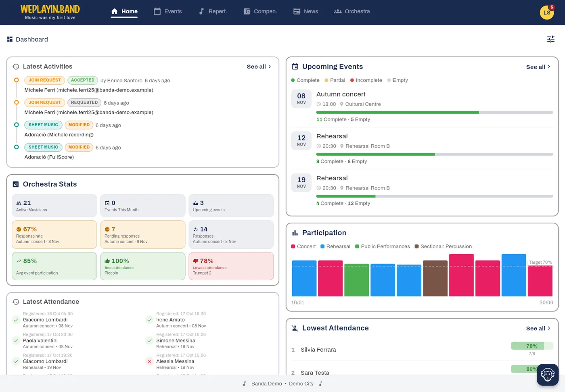
Task: Click 'Target 70%' chart label
Action: (540, 263)
